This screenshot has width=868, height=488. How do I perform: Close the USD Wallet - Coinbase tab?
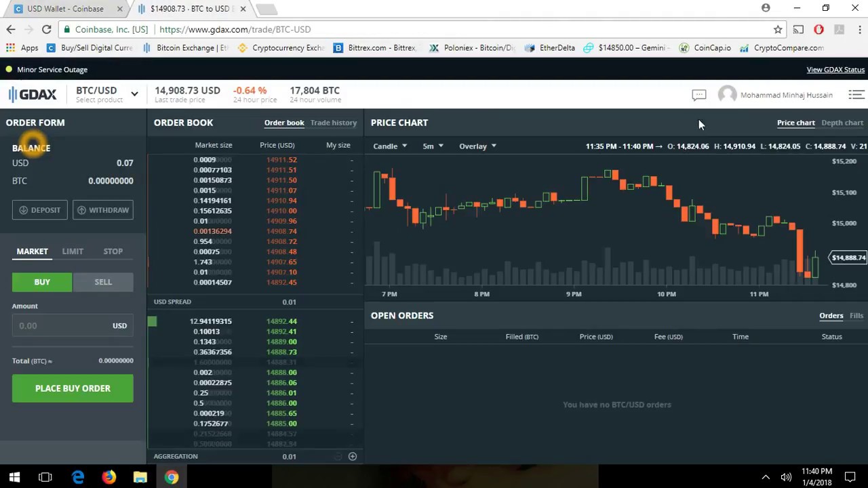pos(120,9)
